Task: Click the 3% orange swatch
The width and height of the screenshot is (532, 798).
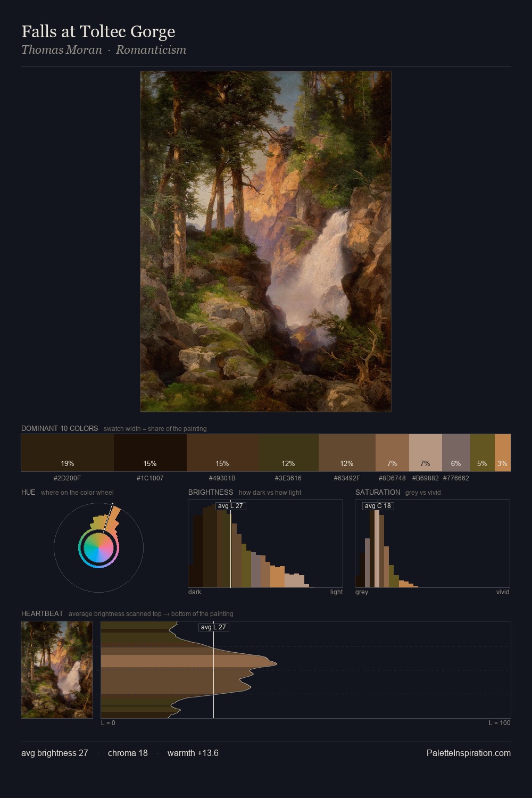Action: (503, 453)
